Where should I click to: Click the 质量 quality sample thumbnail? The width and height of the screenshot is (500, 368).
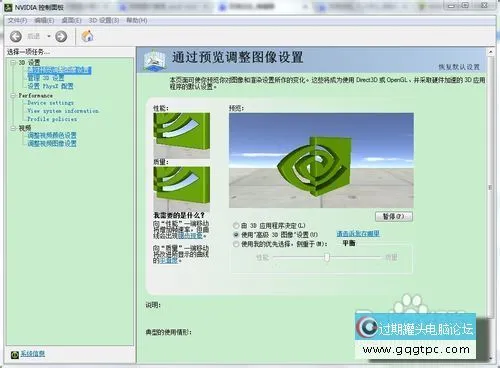pyautogui.click(x=182, y=188)
